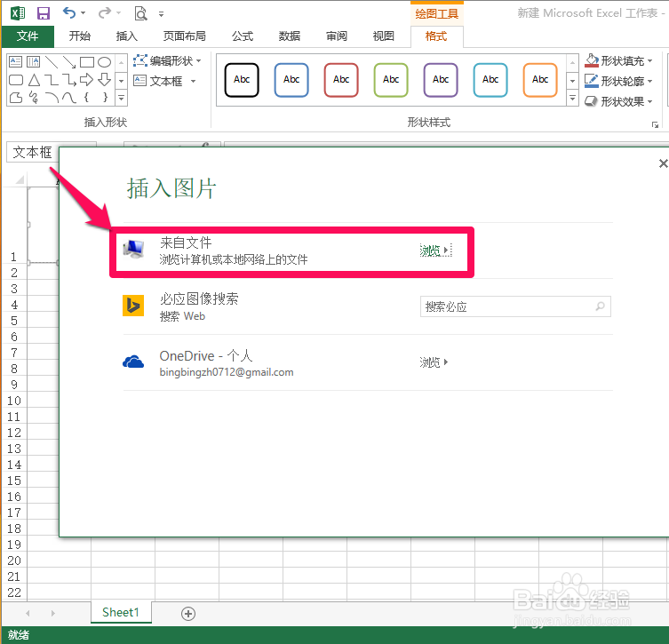The width and height of the screenshot is (669, 644).
Task: Choose the right arrow shape
Action: pos(86,80)
